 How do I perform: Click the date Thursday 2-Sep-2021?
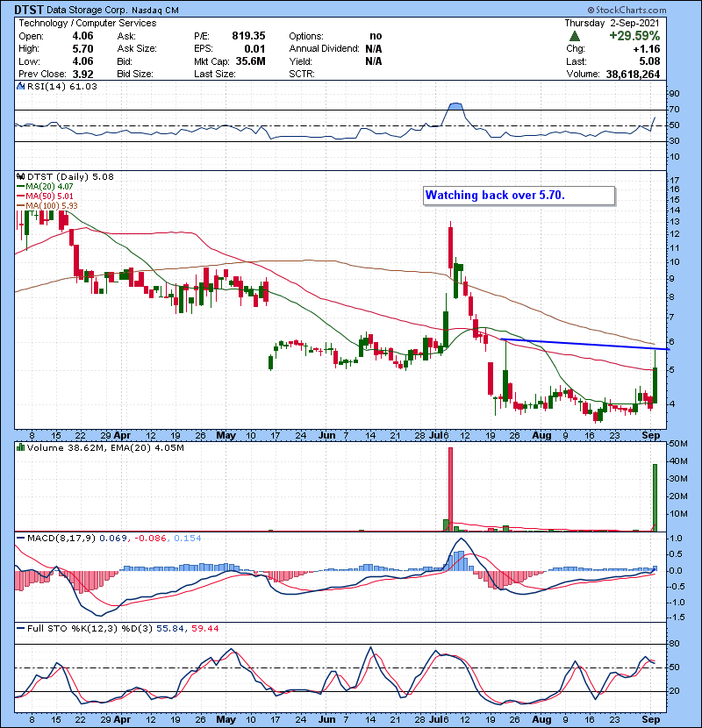(x=612, y=23)
